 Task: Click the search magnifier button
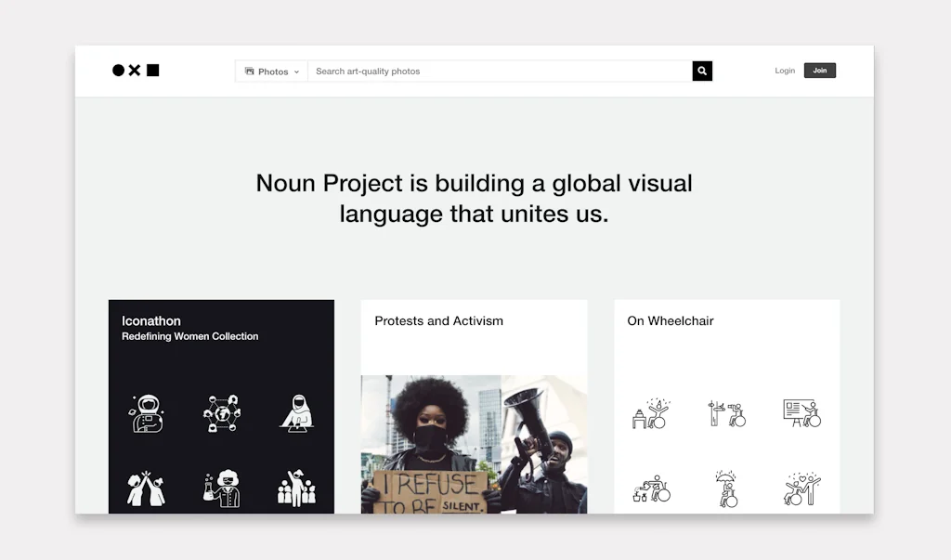(x=701, y=71)
